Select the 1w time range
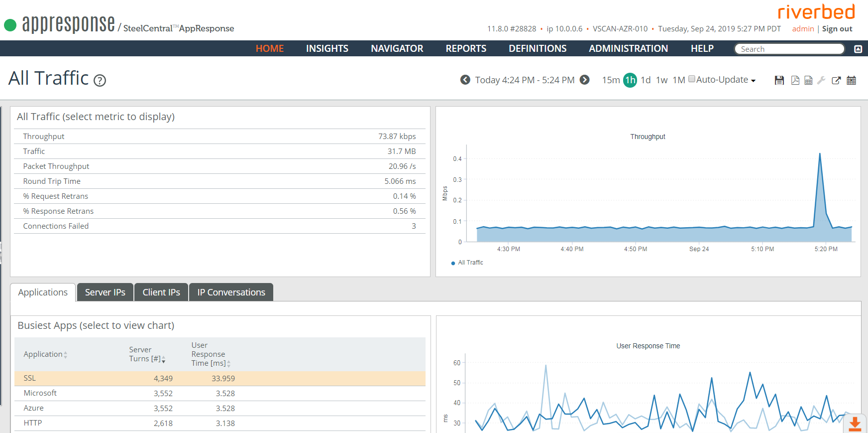868x433 pixels. click(662, 80)
